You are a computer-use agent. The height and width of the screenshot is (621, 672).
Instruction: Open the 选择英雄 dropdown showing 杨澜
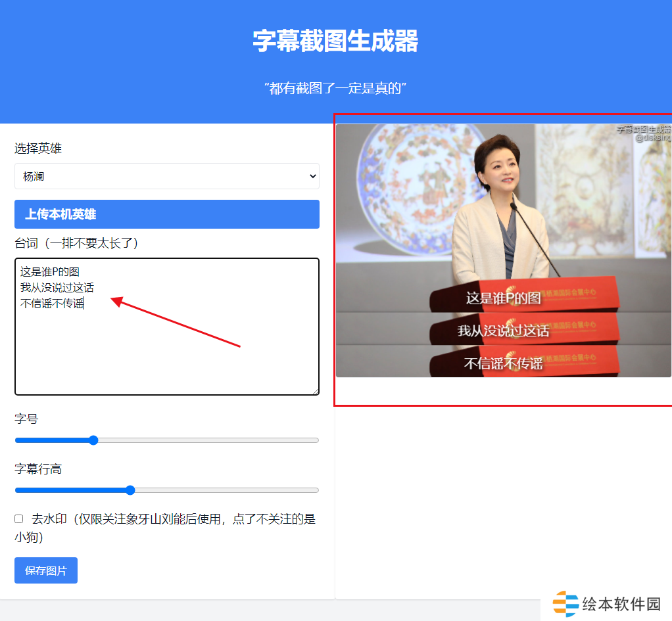(x=167, y=176)
